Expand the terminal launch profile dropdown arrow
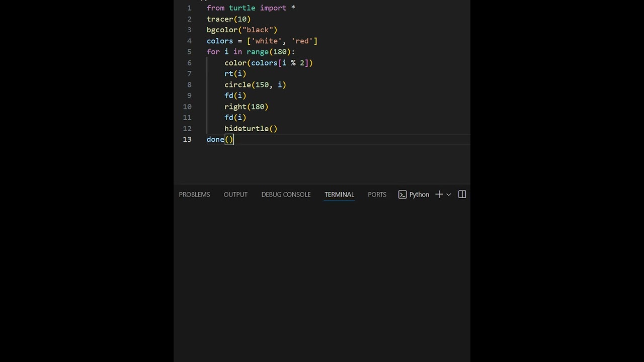This screenshot has height=362, width=644. point(449,195)
